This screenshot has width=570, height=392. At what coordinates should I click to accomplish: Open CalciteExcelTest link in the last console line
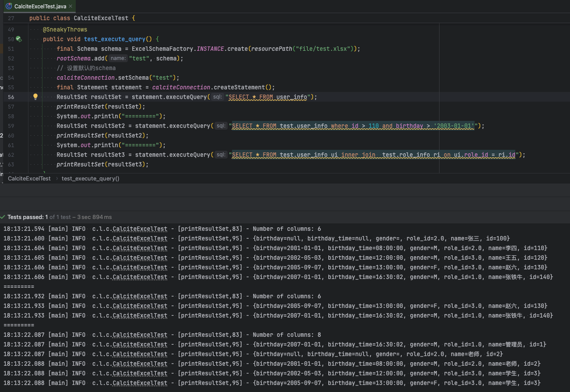tap(140, 383)
